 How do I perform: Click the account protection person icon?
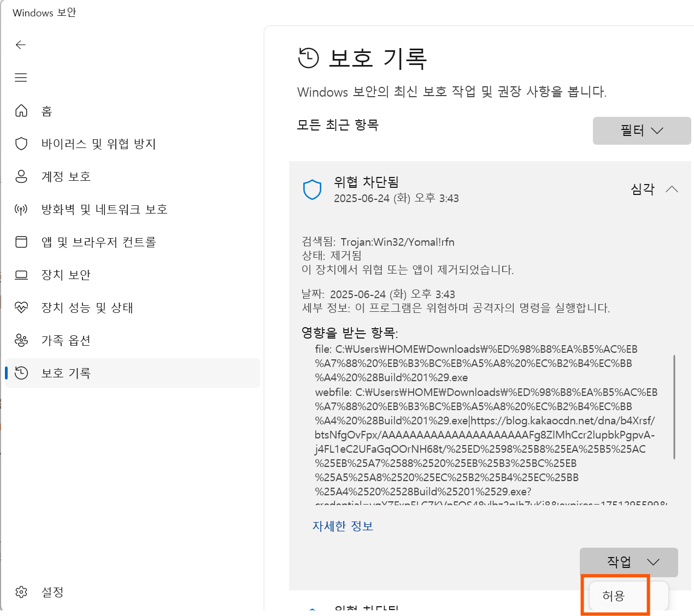(21, 176)
